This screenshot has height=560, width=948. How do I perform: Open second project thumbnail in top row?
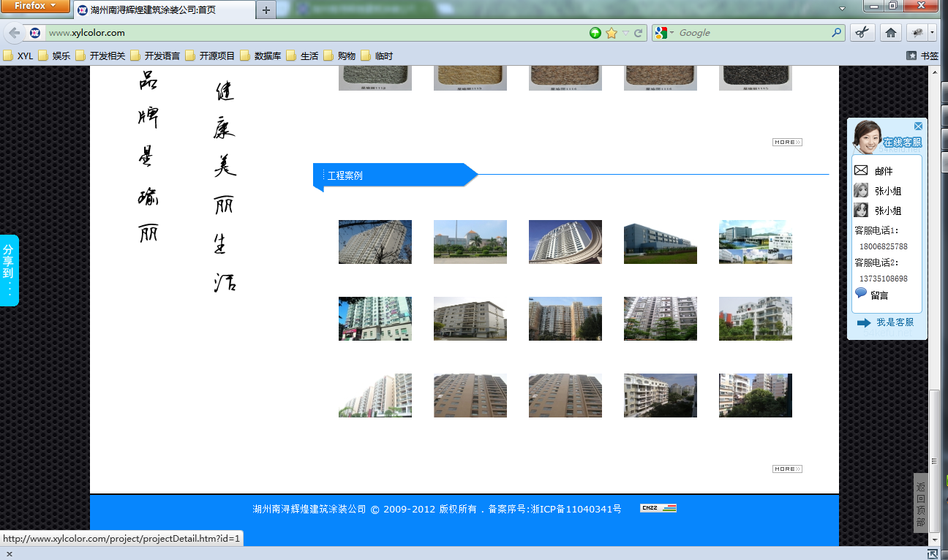[x=470, y=242]
